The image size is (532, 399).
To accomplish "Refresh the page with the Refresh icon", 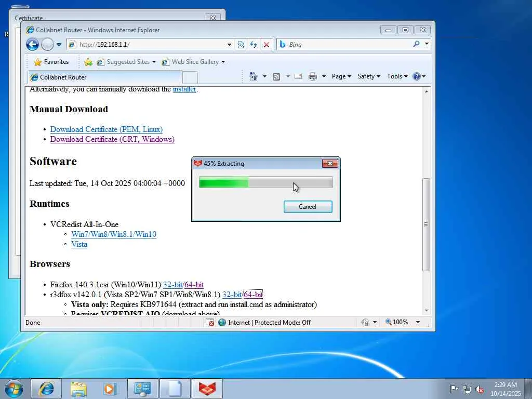I will (x=254, y=45).
